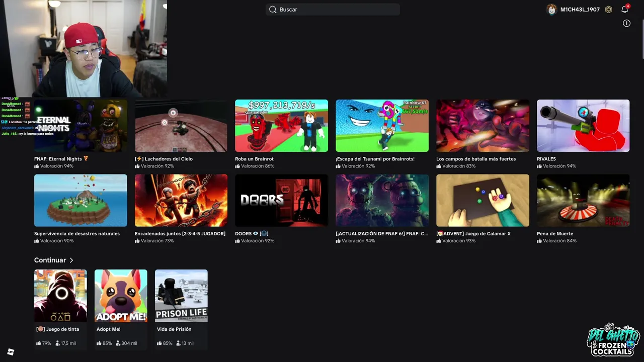The height and width of the screenshot is (362, 644).
Task: Open Roba un Brainrot thumbnail
Action: pos(281,126)
